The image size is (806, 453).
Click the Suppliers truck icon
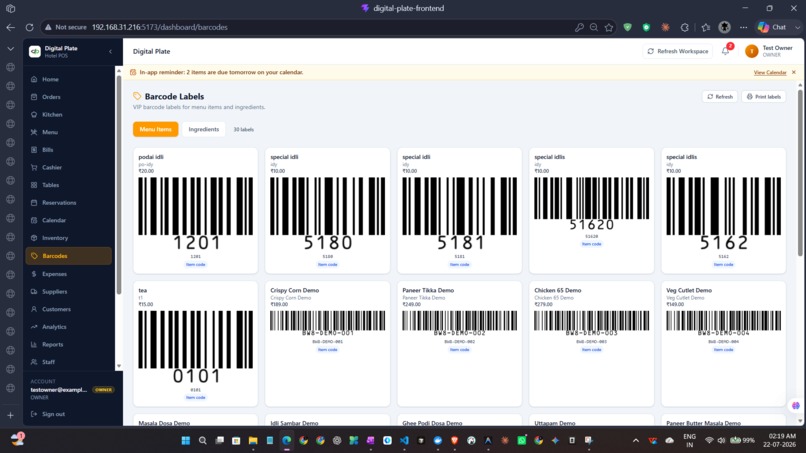[x=34, y=292]
